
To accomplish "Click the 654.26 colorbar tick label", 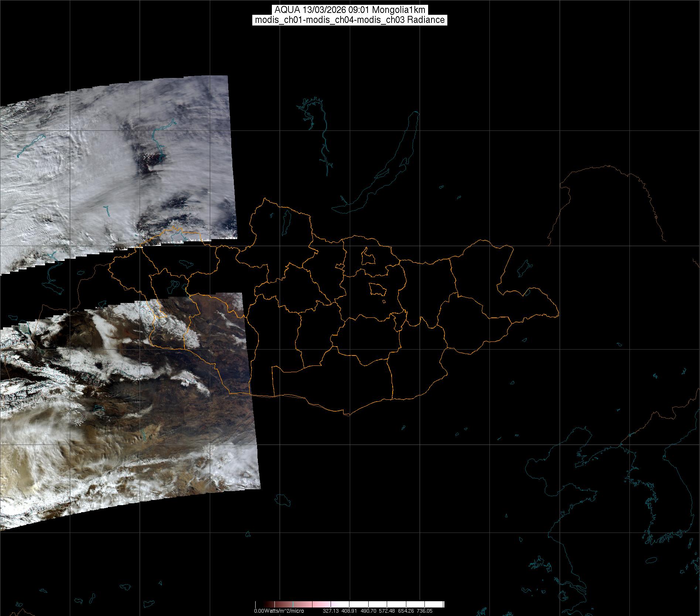I will (406, 611).
